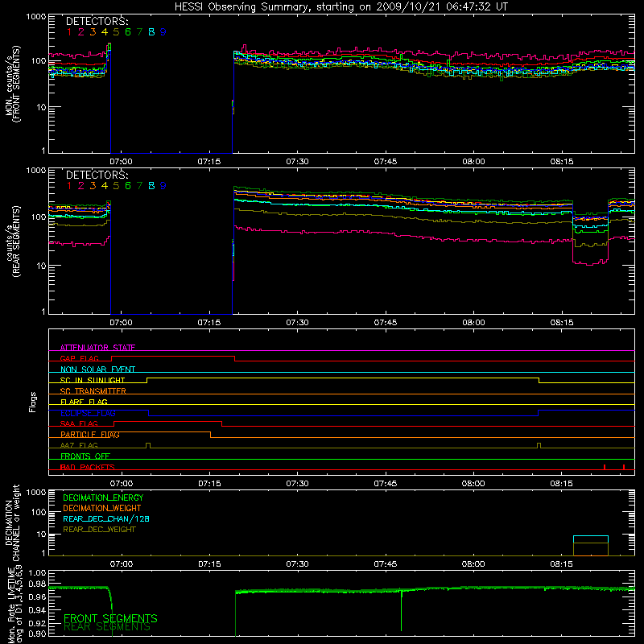The height and width of the screenshot is (644, 644).
Task: Click the FRONTS_OFF flag label
Action: pyautogui.click(x=85, y=456)
